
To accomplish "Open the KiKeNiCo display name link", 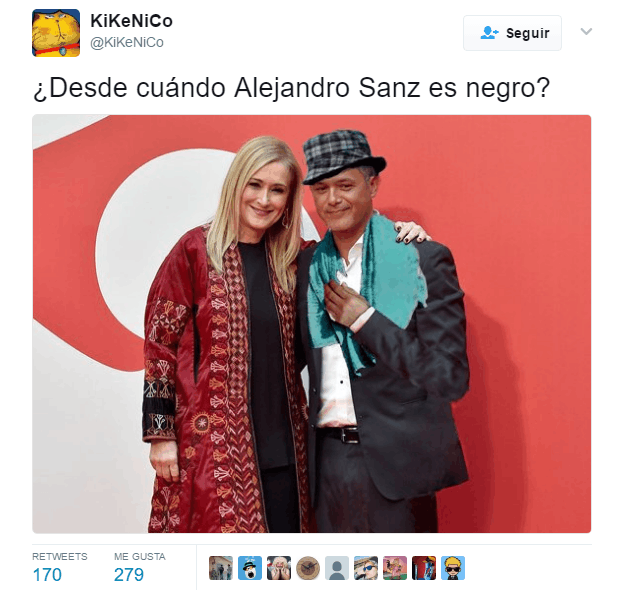I will (132, 21).
